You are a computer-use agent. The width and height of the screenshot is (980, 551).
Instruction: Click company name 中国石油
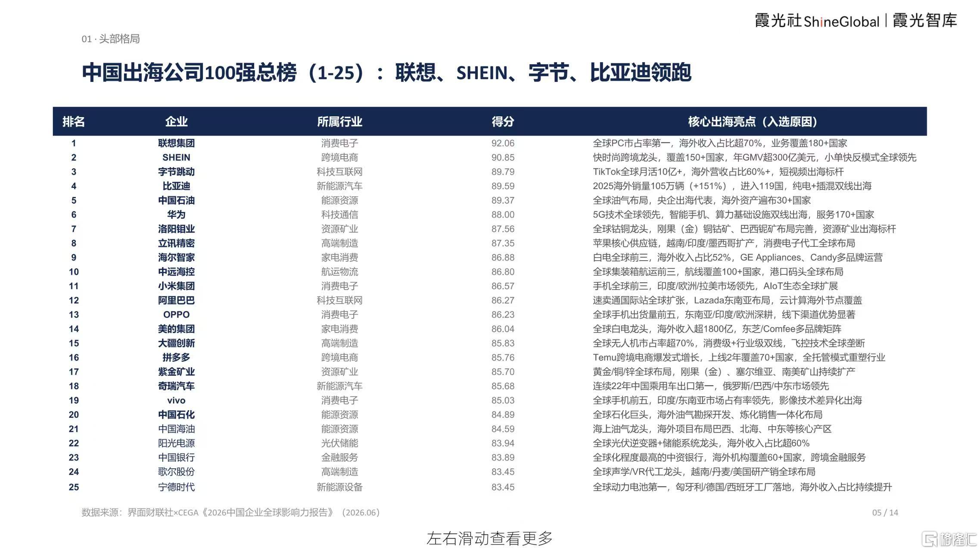(176, 200)
